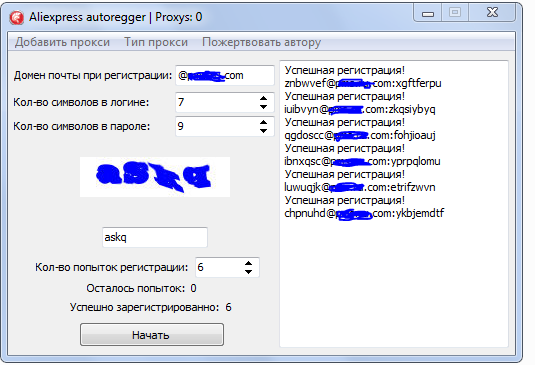Click the Осталось попыток label

(x=136, y=288)
